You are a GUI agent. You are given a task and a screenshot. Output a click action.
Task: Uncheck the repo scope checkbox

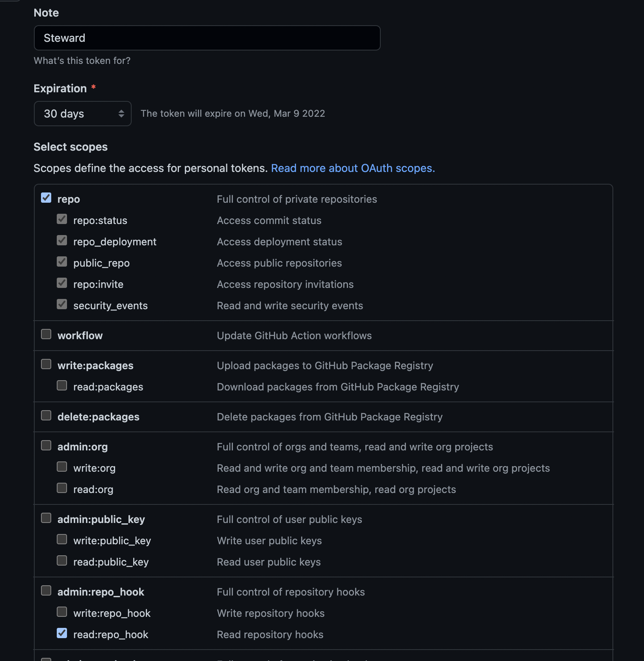(46, 198)
